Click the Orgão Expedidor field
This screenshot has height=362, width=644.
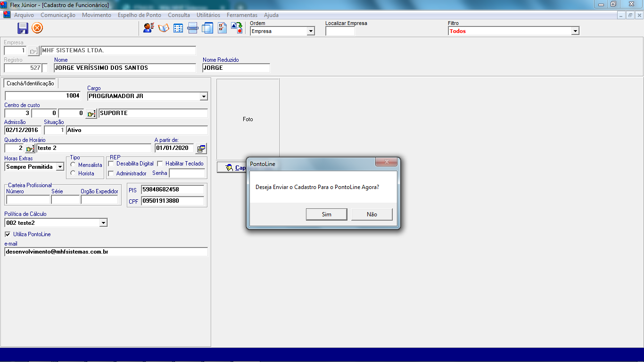click(x=99, y=200)
